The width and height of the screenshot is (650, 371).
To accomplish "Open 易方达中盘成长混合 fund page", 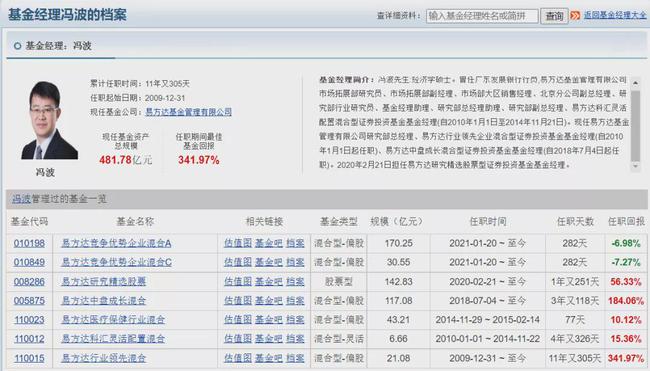I will click(x=104, y=301).
